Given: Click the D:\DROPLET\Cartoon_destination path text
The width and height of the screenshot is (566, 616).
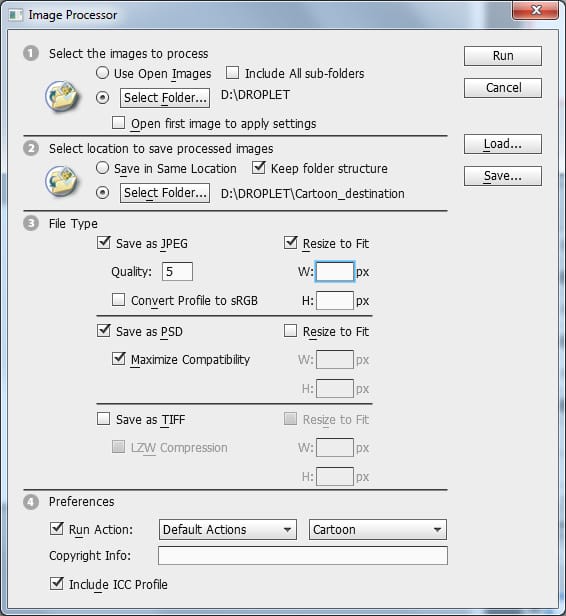Looking at the screenshot, I should click(313, 193).
